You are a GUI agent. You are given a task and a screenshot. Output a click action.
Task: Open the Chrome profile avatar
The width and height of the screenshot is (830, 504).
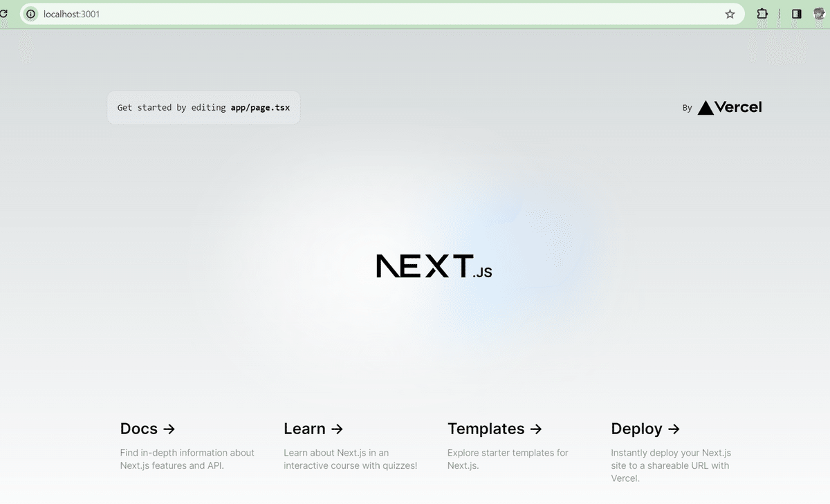point(819,14)
